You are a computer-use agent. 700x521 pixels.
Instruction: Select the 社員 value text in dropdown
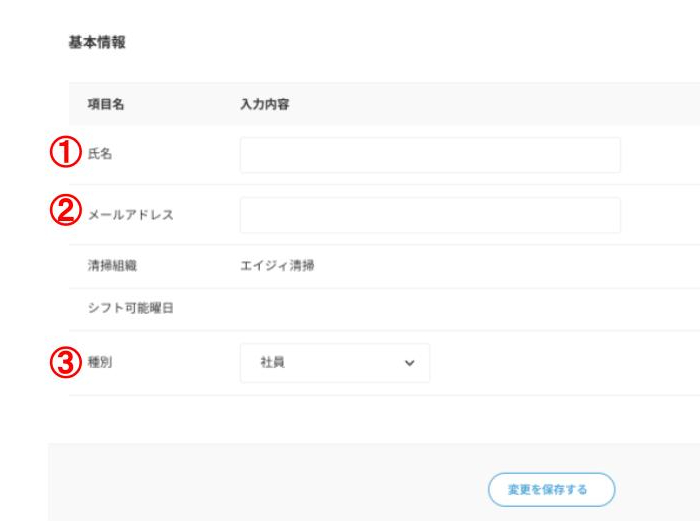[x=272, y=363]
